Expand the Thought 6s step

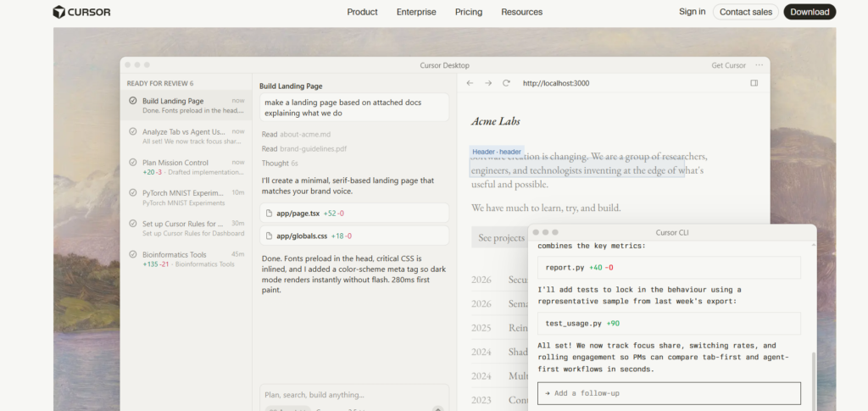coord(281,164)
